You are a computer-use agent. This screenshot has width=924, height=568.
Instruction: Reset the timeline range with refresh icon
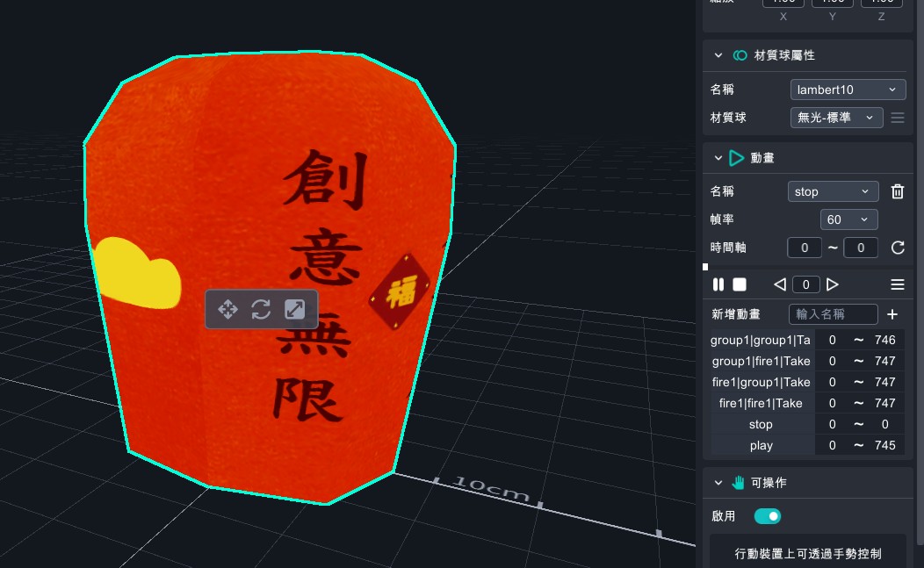pos(898,248)
